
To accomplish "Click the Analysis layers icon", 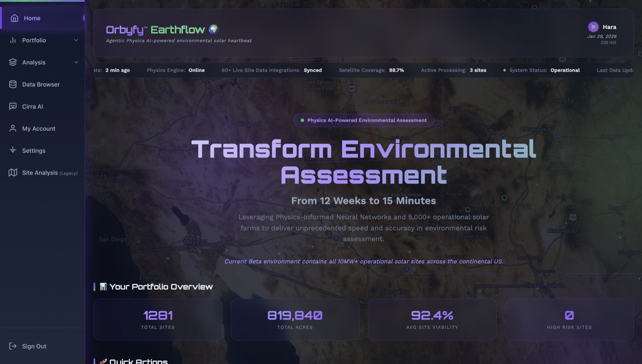I will [14, 62].
